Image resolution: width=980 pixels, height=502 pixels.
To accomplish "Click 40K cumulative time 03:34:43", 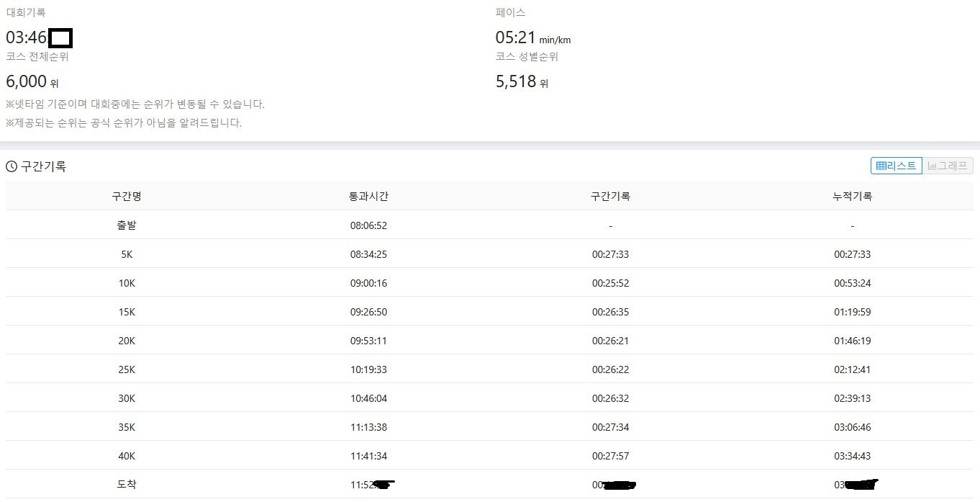I will (852, 456).
